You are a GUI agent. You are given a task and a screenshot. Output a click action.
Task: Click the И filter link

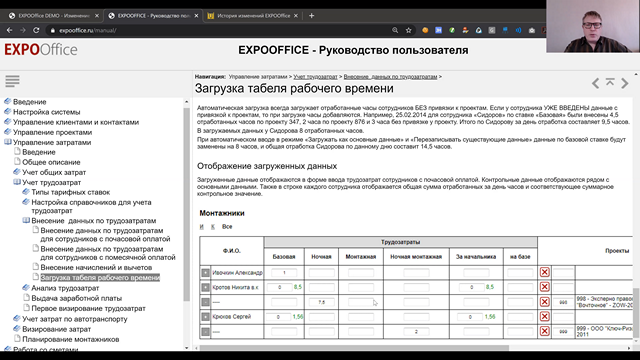coord(202,227)
